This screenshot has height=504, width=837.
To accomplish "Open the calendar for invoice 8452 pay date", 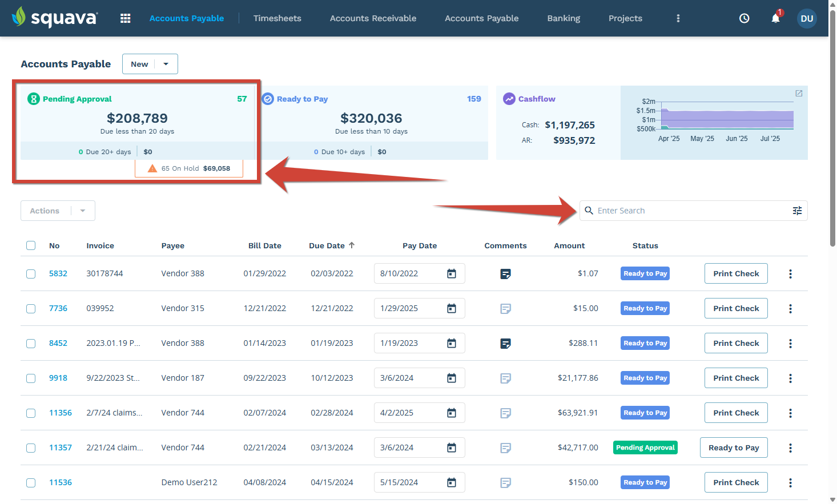I will [452, 344].
